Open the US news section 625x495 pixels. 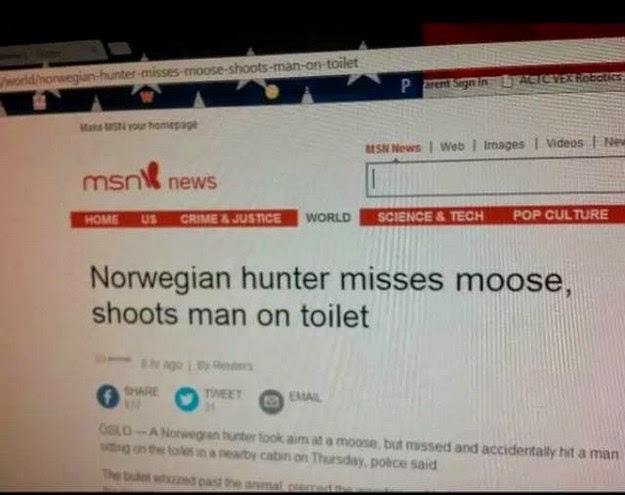[149, 219]
